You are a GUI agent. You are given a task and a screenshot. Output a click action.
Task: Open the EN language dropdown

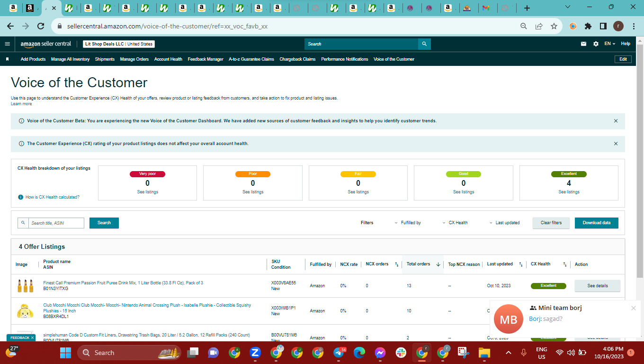pyautogui.click(x=610, y=44)
